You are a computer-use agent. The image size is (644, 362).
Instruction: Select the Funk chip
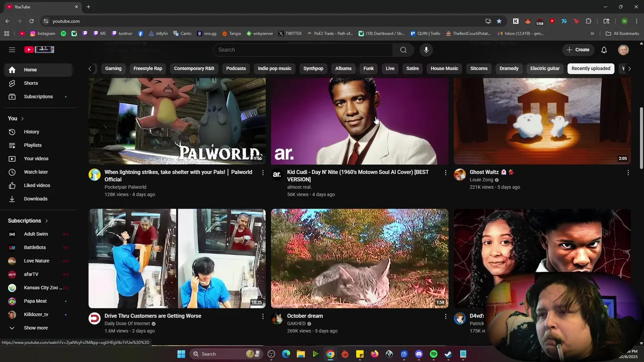(369, 68)
